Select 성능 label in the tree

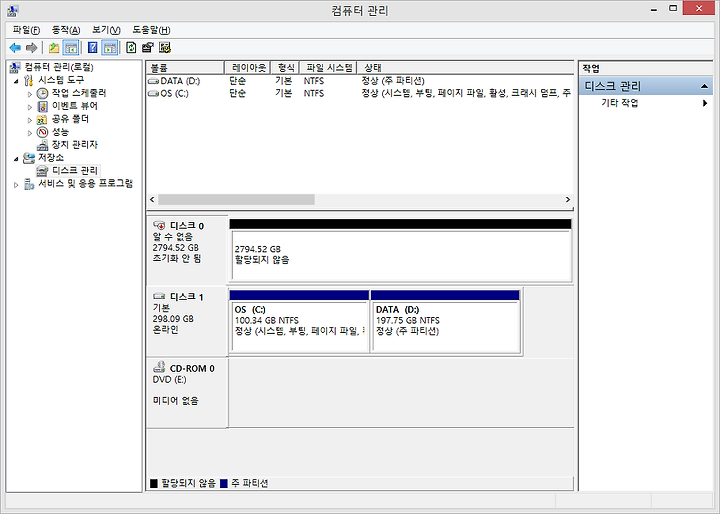pos(60,132)
